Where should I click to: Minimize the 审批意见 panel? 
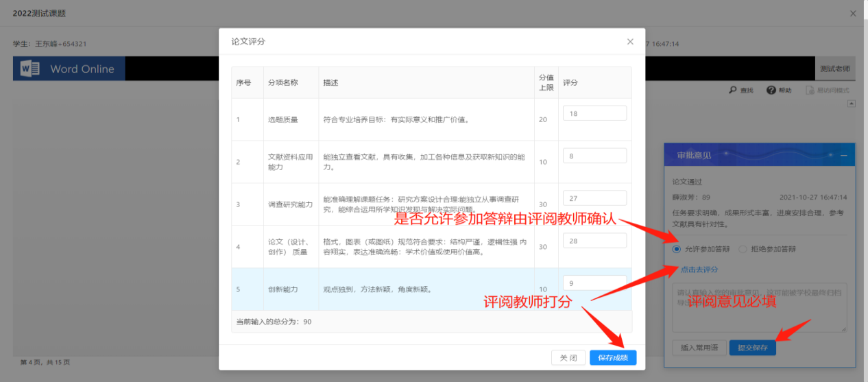tap(843, 156)
